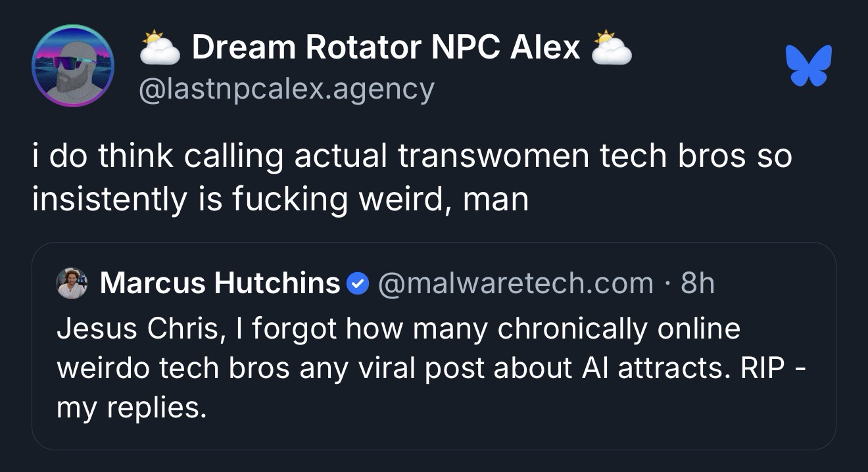
Task: Click the main post's first line "i do think calling"
Action: coord(158,156)
